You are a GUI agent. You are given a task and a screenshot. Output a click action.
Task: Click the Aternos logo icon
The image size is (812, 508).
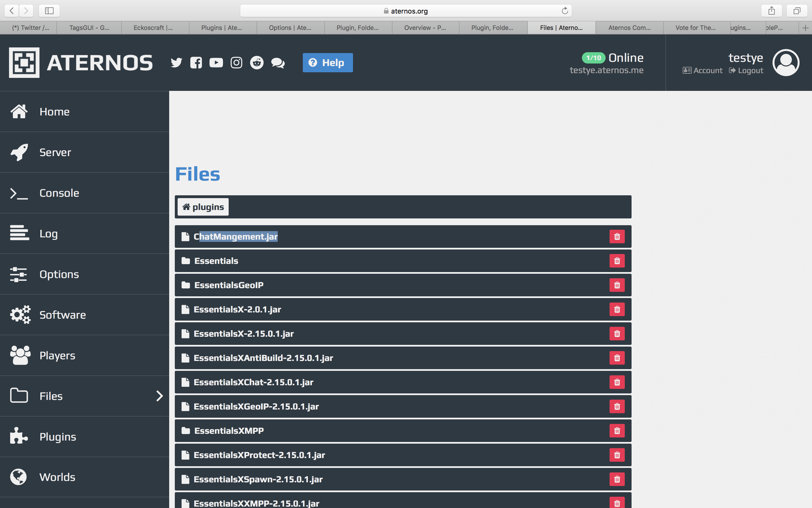[x=24, y=62]
